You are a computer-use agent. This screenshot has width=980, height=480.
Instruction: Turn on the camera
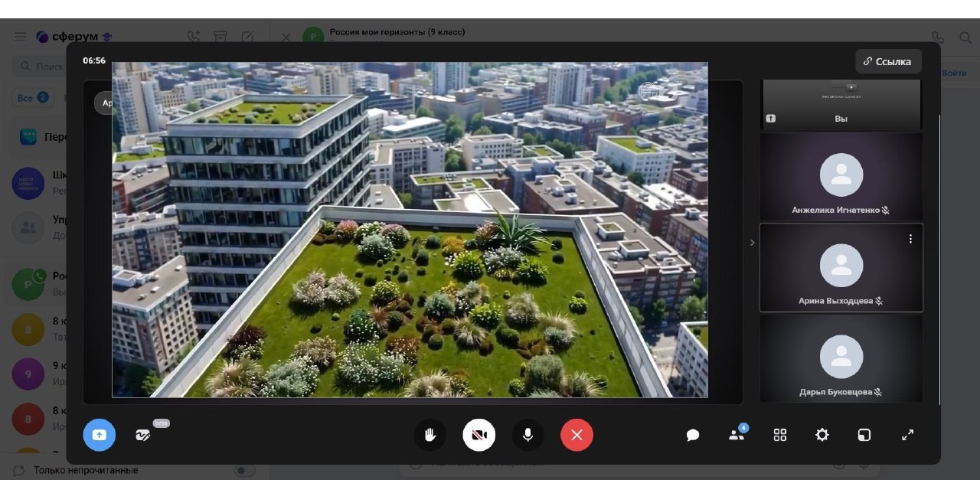click(479, 435)
